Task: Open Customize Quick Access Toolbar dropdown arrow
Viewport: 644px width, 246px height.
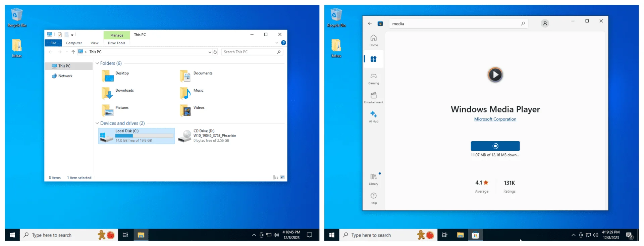Action: [72, 35]
